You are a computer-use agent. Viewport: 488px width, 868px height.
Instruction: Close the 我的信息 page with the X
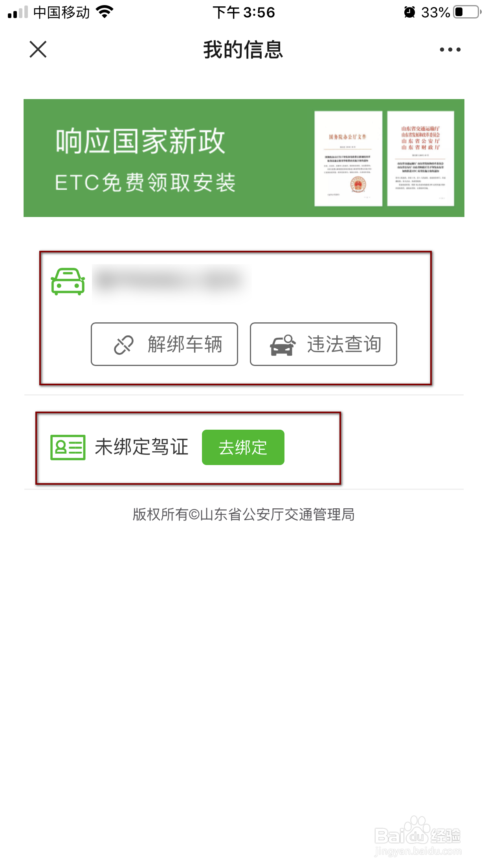38,49
